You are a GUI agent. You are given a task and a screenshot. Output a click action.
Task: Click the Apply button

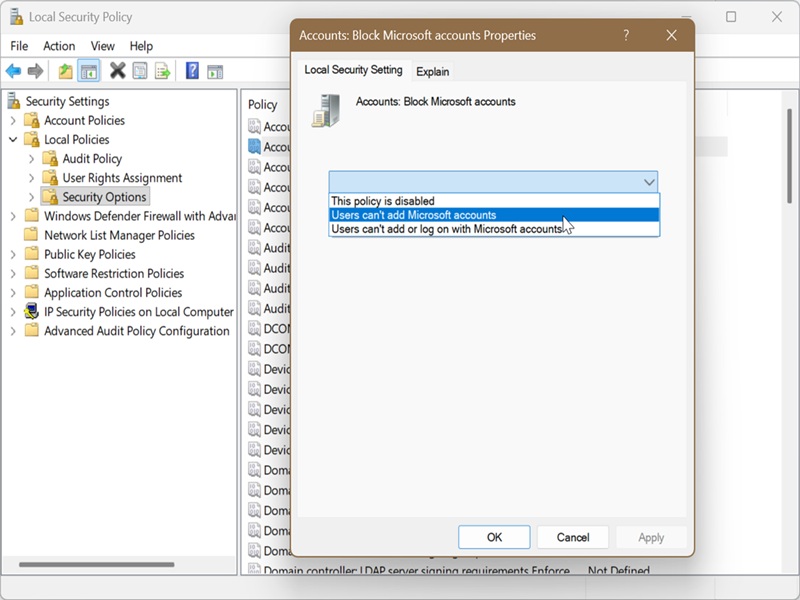651,537
